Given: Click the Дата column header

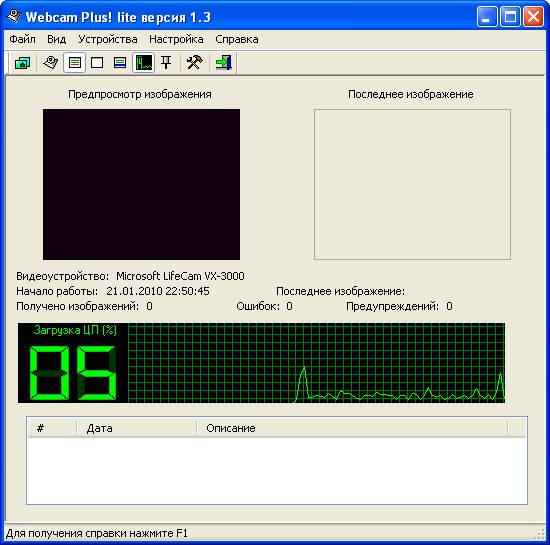Looking at the screenshot, I should tap(136, 428).
